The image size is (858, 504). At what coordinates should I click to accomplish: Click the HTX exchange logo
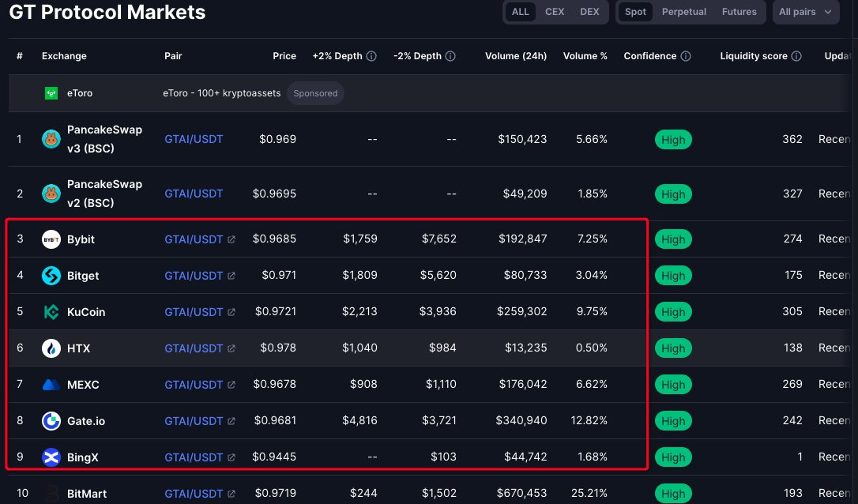click(x=51, y=348)
